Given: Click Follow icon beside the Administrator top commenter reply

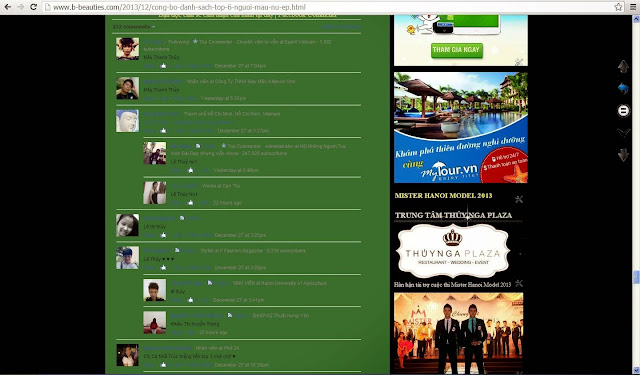Looking at the screenshot, I should coord(198,146).
